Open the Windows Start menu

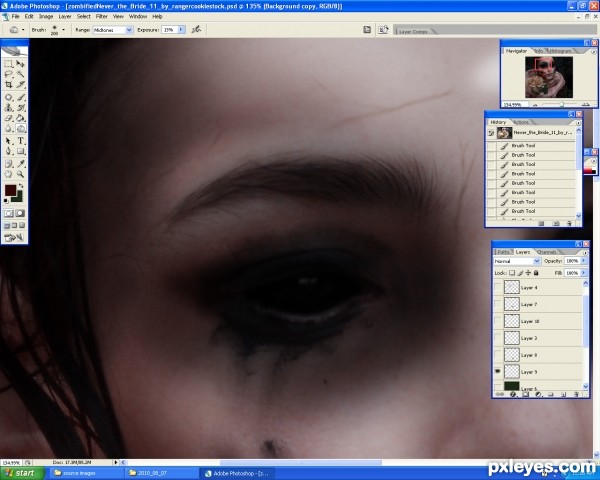(x=22, y=473)
